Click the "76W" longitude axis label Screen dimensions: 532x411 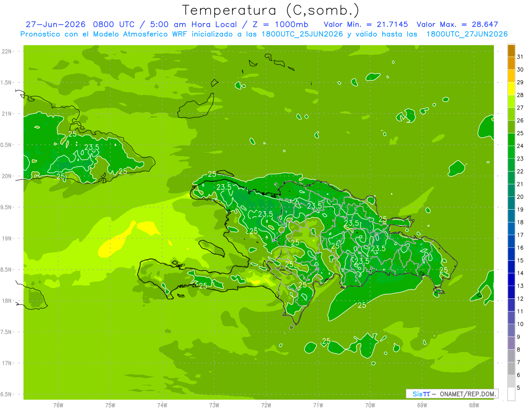click(x=58, y=405)
